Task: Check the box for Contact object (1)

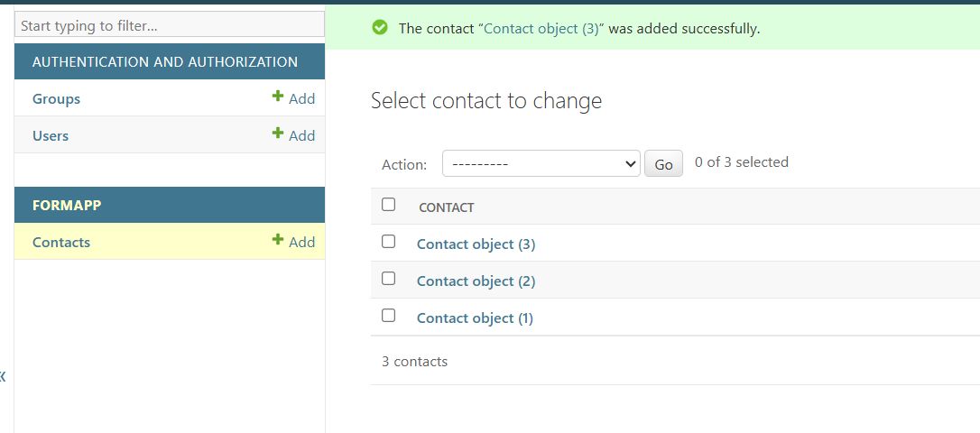Action: [x=388, y=316]
